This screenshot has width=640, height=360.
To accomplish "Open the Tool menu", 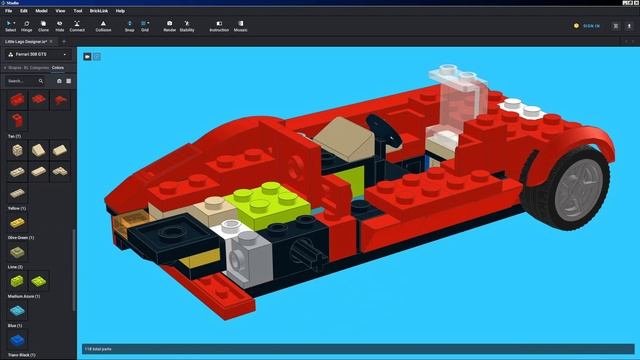I will 78,11.
